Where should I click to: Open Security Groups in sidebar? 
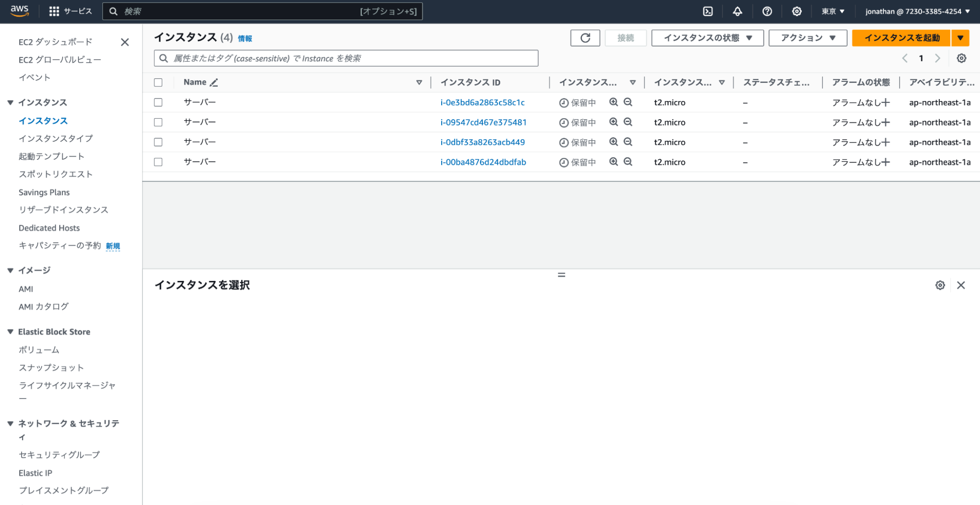click(x=59, y=455)
